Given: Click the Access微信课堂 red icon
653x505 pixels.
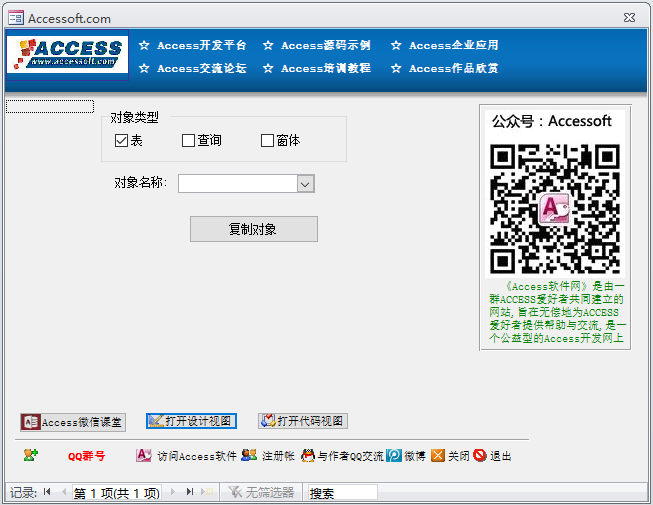Looking at the screenshot, I should (x=31, y=422).
